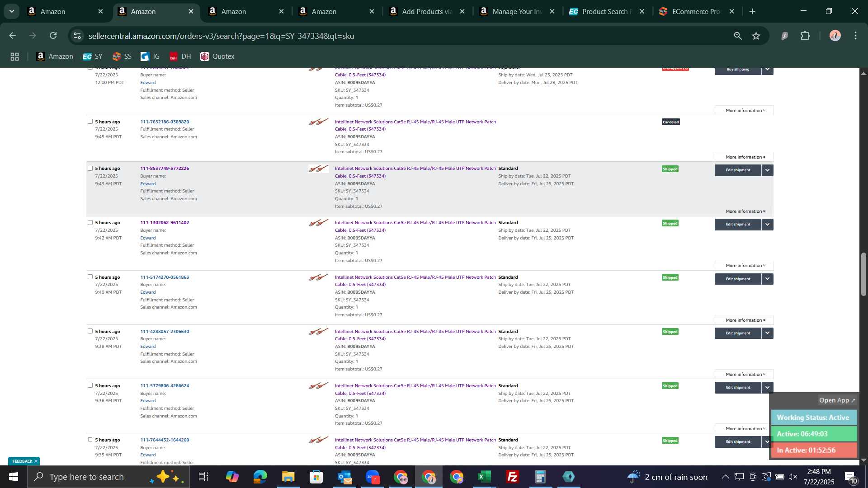The width and height of the screenshot is (868, 488).
Task: Open the Chrome three-dot menu
Action: click(856, 36)
